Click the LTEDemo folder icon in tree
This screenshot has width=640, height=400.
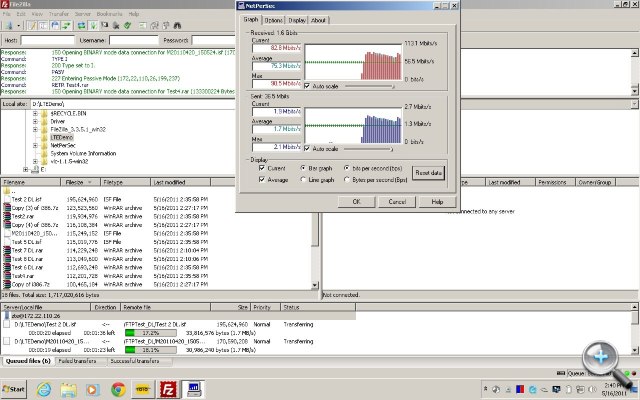(44, 137)
